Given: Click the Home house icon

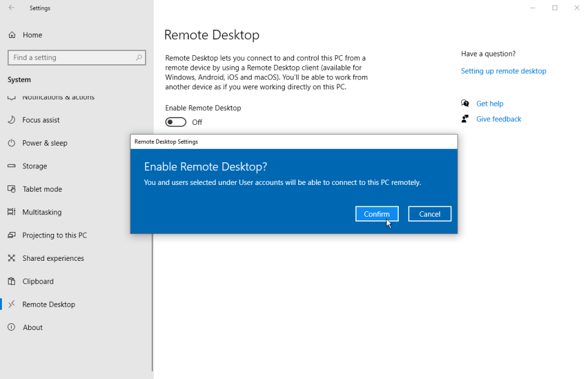Looking at the screenshot, I should coord(12,35).
